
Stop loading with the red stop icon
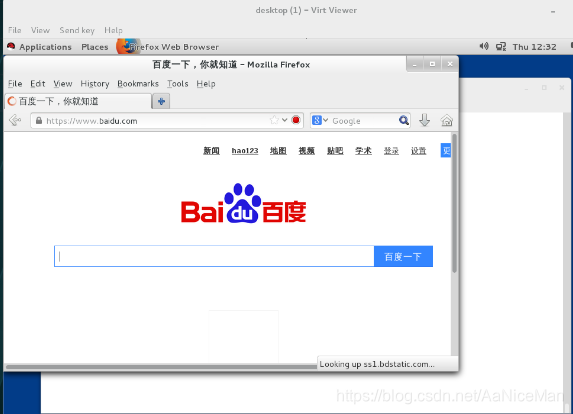pyautogui.click(x=296, y=120)
